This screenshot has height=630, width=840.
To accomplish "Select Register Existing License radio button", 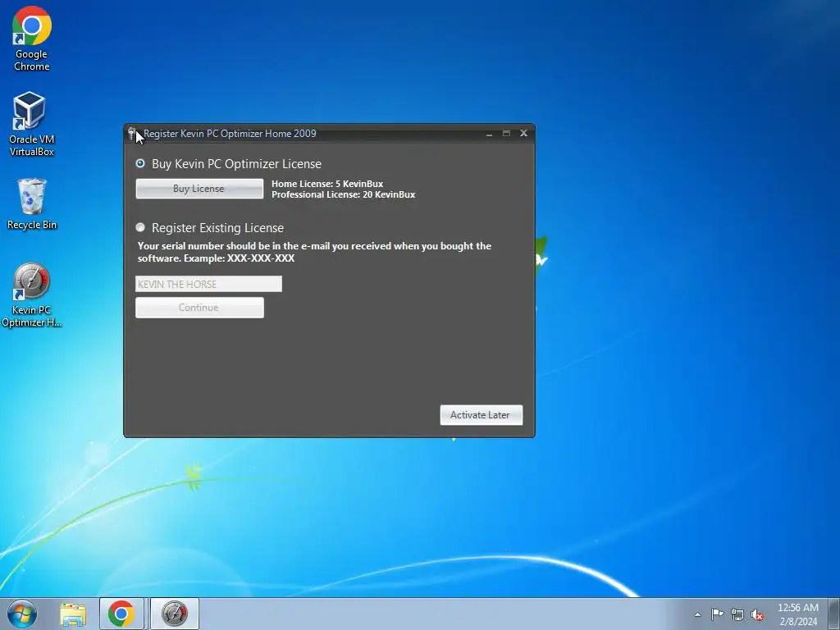I will point(140,227).
